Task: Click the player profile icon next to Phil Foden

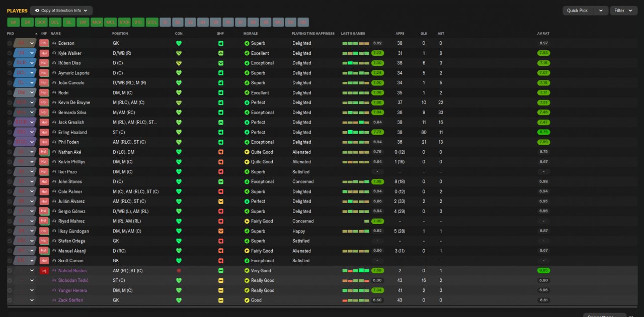Action: (54, 142)
